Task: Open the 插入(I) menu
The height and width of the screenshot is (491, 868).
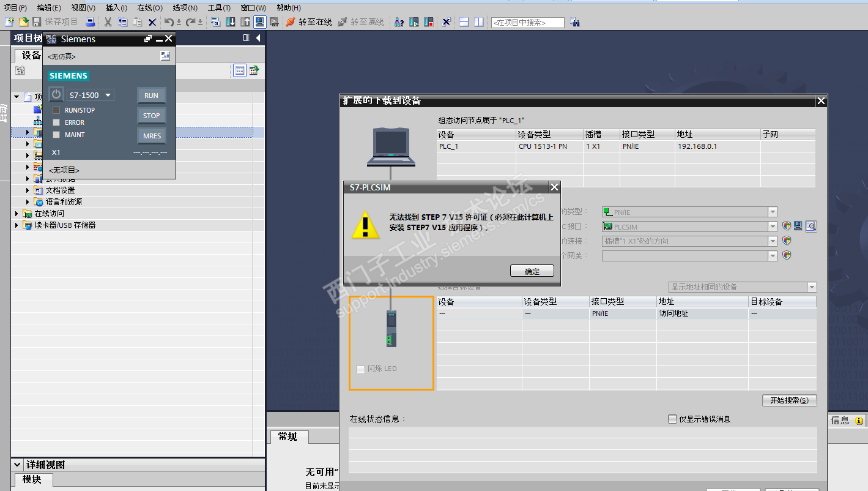Action: (116, 8)
